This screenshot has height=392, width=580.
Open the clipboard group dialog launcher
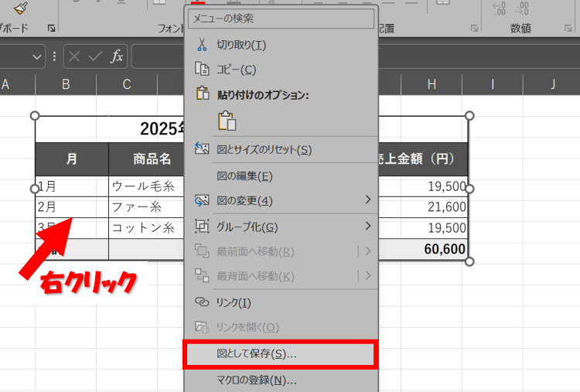click(51, 28)
